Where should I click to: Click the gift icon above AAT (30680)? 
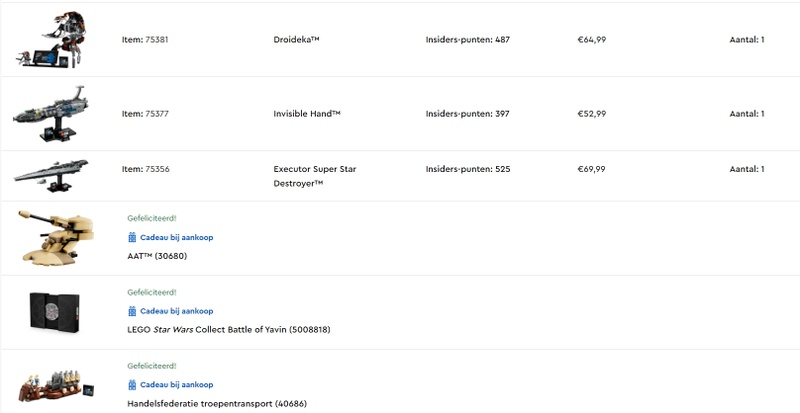pyautogui.click(x=132, y=238)
